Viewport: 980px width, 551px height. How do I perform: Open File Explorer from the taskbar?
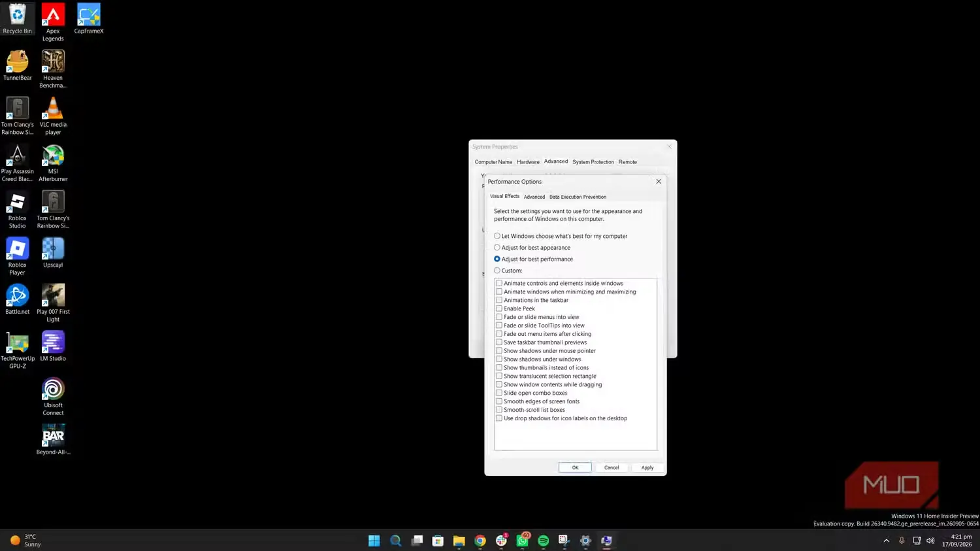459,541
